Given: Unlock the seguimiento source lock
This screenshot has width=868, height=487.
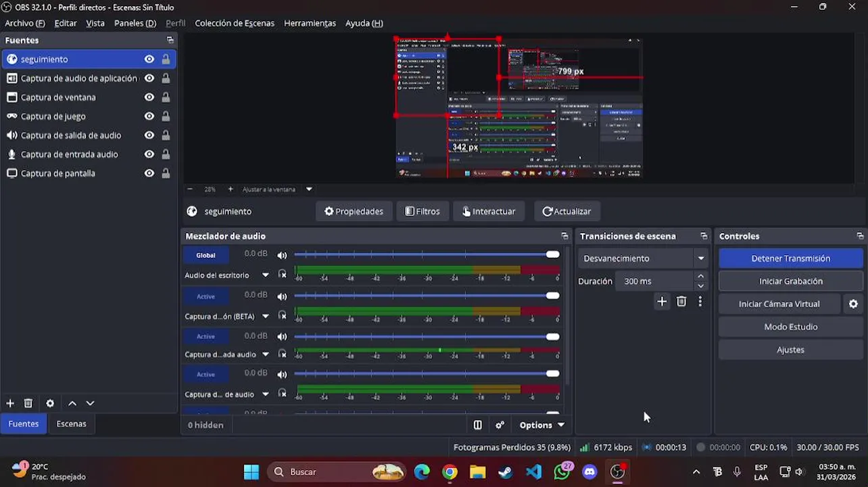Looking at the screenshot, I should pyautogui.click(x=166, y=60).
